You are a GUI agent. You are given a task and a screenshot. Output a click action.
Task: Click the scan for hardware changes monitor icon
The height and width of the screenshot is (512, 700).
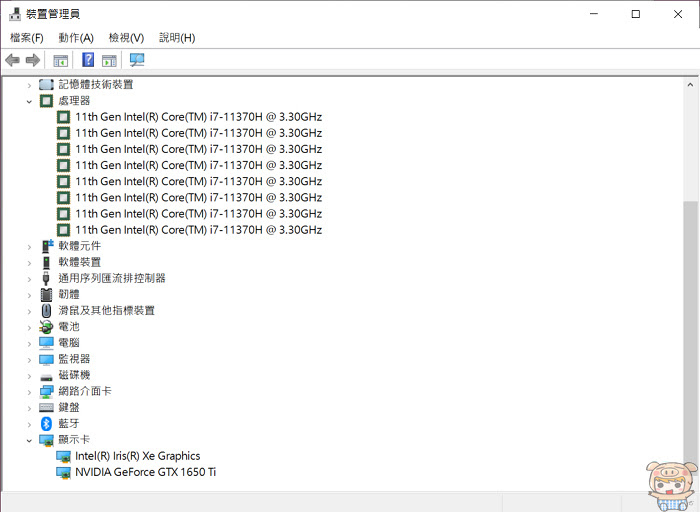137,60
